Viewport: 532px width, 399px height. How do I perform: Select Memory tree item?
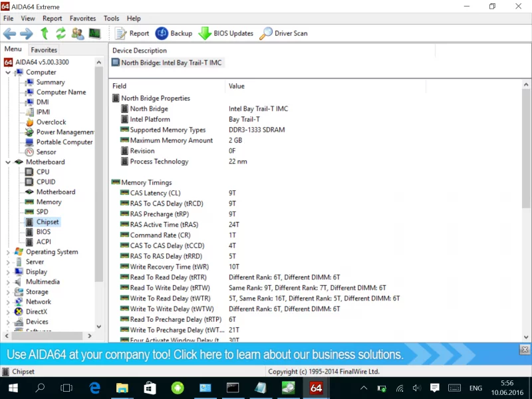click(x=49, y=202)
